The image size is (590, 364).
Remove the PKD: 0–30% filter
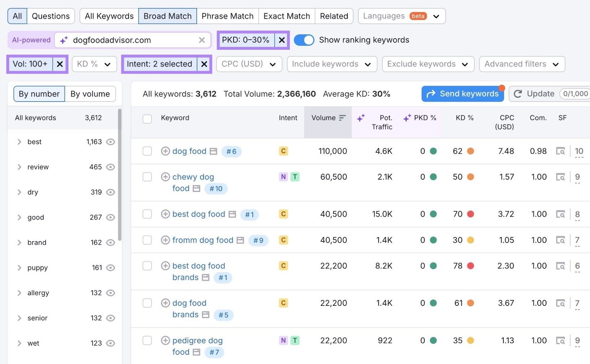[x=282, y=40]
